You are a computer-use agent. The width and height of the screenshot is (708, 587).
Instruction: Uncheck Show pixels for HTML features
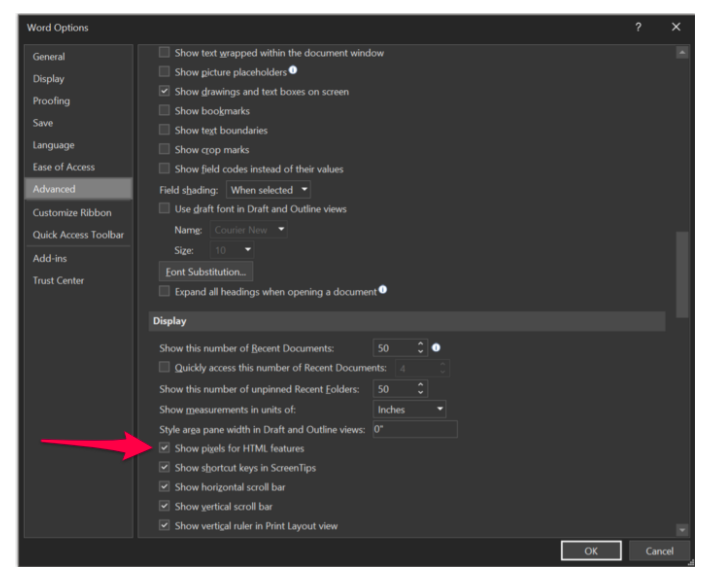click(165, 449)
